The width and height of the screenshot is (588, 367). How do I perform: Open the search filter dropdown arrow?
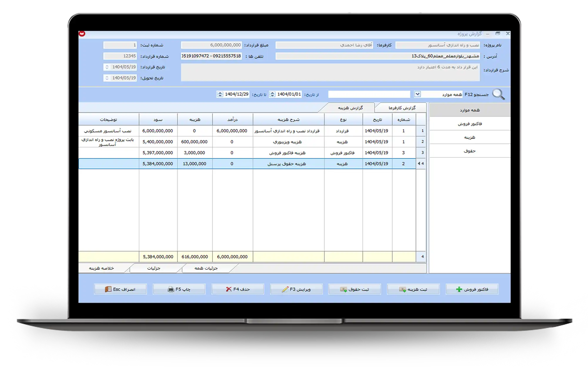coord(417,94)
